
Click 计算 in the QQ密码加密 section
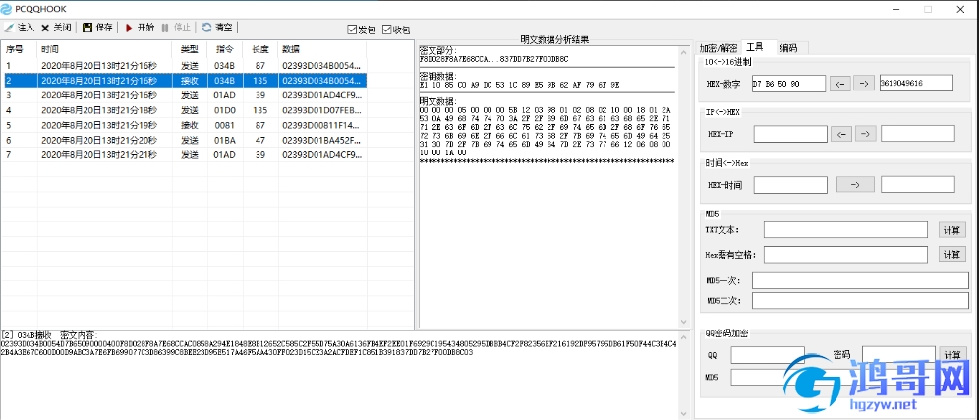tap(952, 355)
